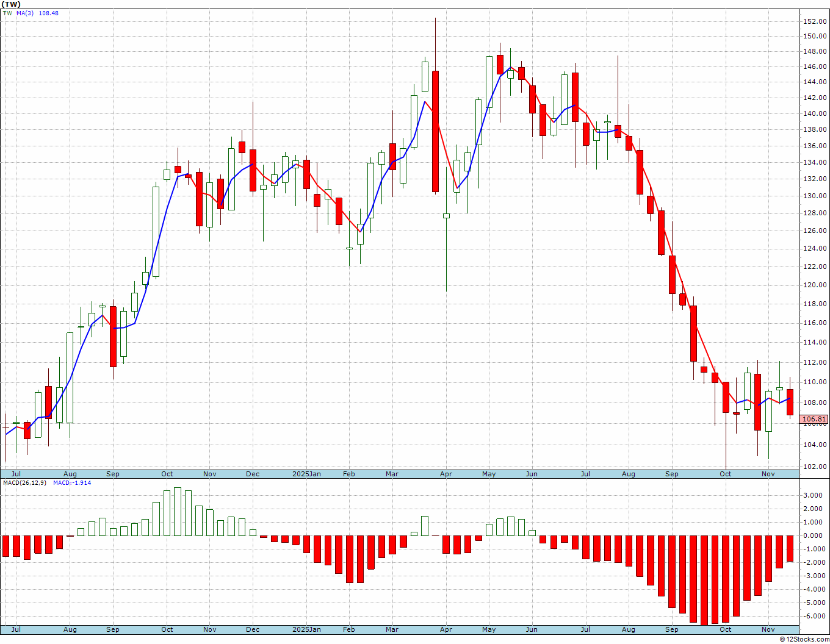The image size is (830, 644).
Task: Click the -6.000 MACD axis label
Action: pos(813,616)
